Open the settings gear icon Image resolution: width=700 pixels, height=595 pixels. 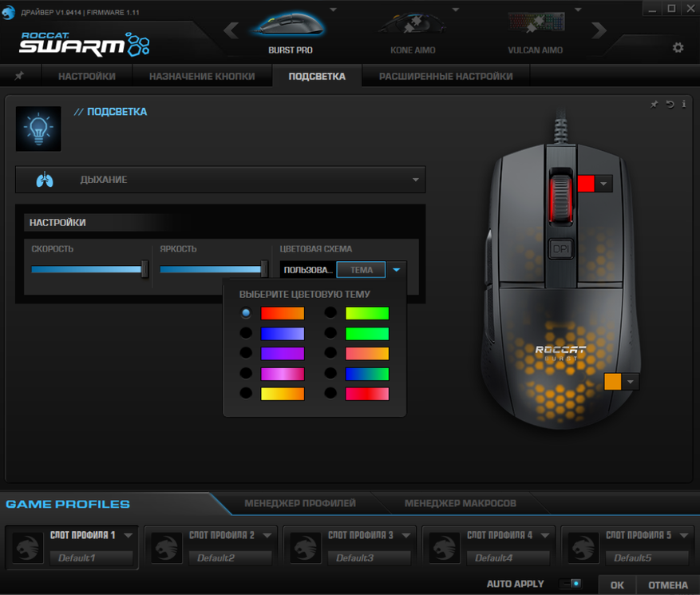pos(678,47)
